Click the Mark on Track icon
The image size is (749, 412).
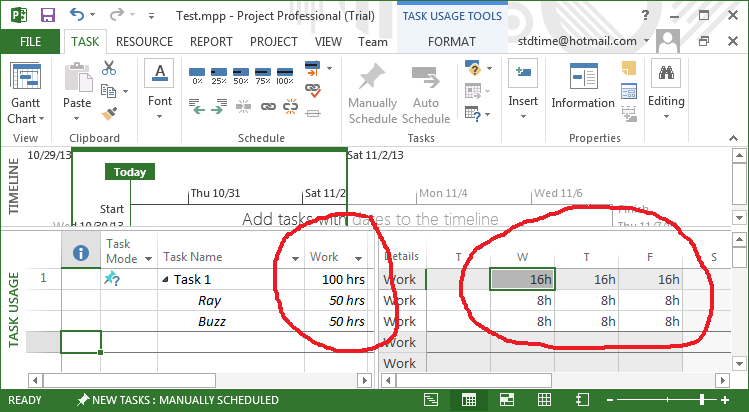point(312,68)
